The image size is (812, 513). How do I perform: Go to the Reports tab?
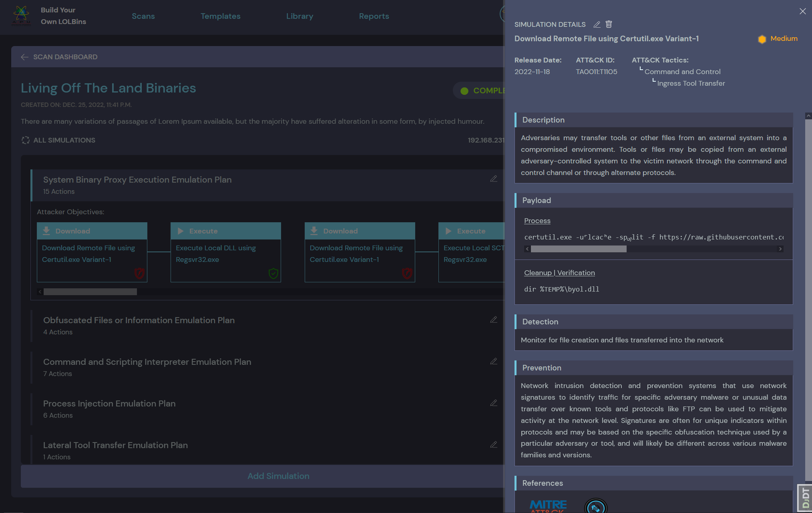pyautogui.click(x=374, y=16)
